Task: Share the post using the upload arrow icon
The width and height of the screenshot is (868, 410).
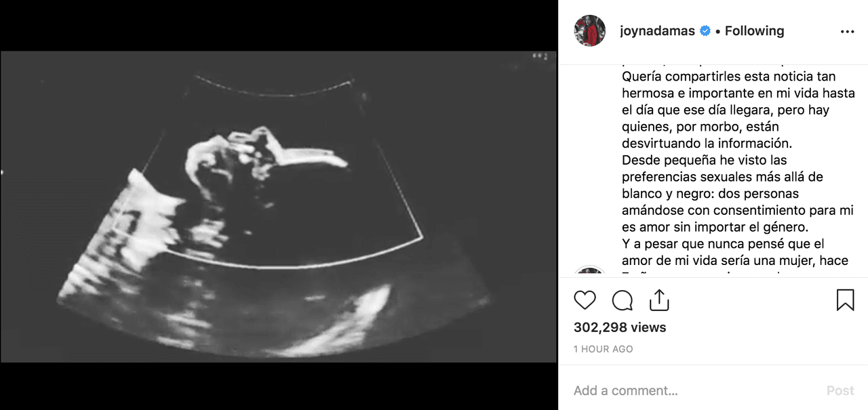Action: coord(659,300)
